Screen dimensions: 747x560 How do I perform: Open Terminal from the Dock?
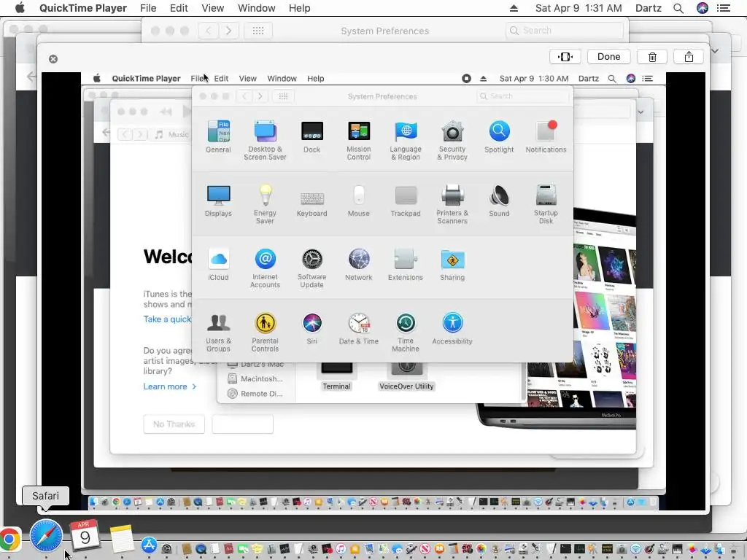(565, 548)
